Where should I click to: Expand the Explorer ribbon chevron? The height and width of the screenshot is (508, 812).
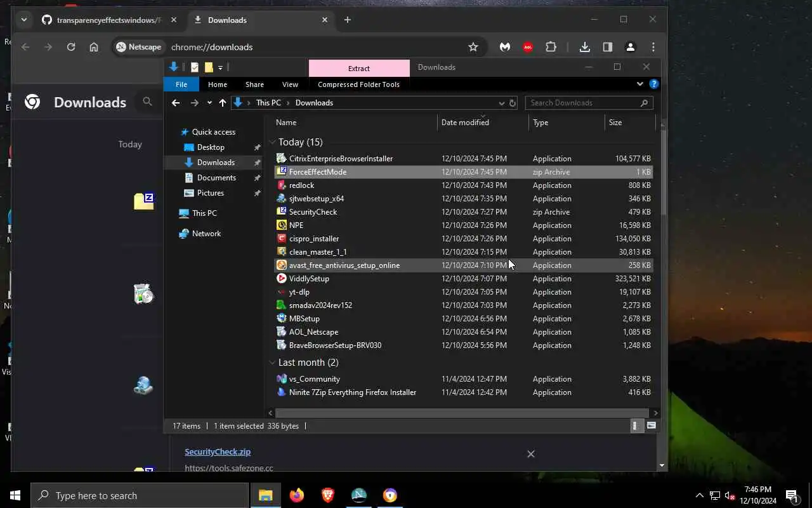[x=639, y=84]
